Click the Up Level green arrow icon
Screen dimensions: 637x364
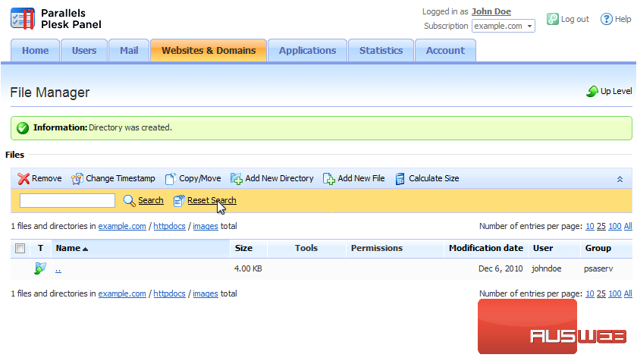point(592,92)
